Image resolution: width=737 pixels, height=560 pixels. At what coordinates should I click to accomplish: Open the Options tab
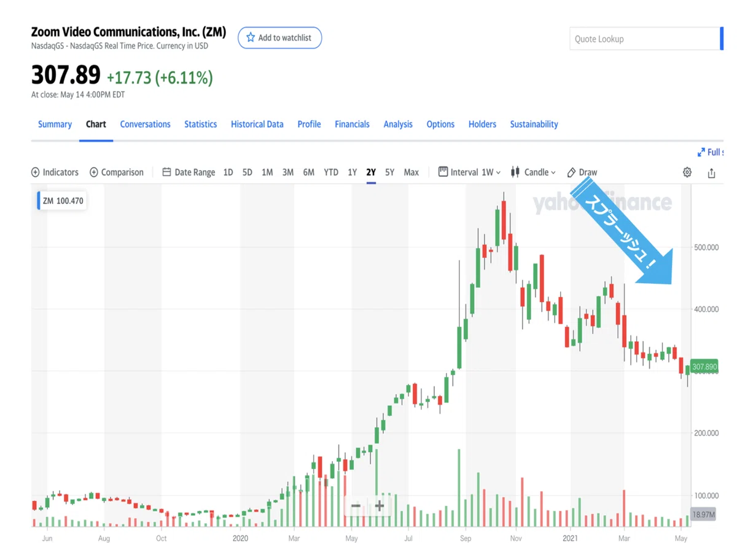pos(440,124)
